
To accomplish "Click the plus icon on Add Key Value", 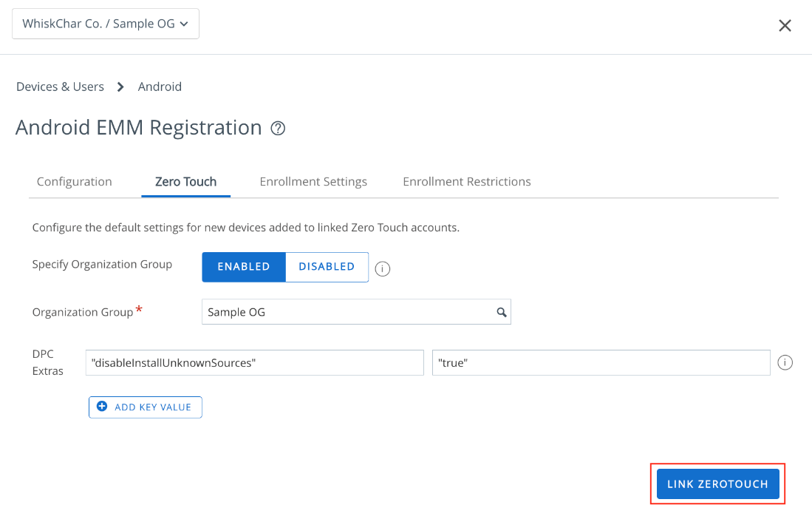I will 102,407.
